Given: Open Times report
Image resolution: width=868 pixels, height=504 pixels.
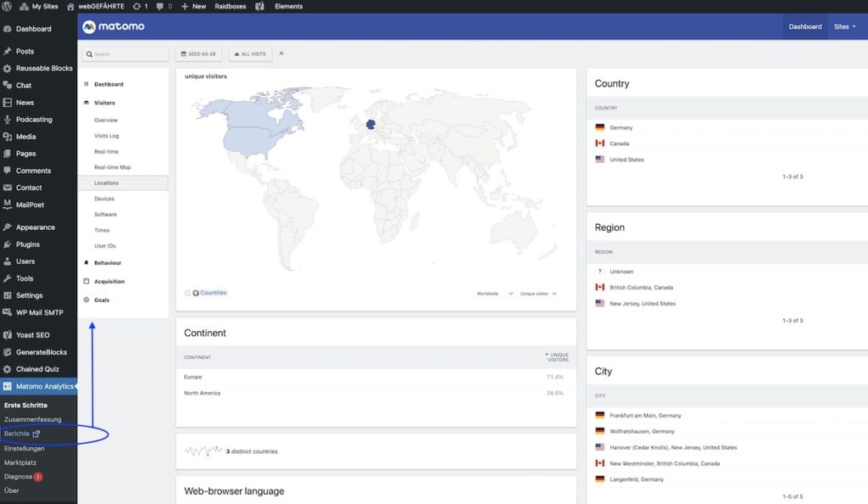Looking at the screenshot, I should point(102,231).
